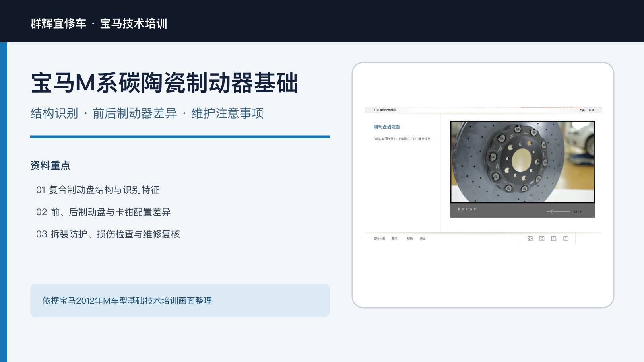
Task: Pause the brake disc video
Action: pos(467,209)
